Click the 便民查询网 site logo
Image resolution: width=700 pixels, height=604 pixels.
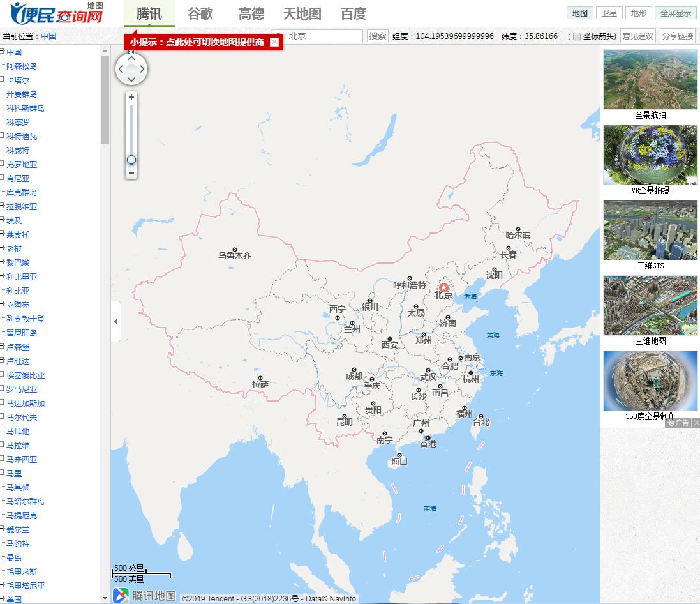tap(57, 13)
